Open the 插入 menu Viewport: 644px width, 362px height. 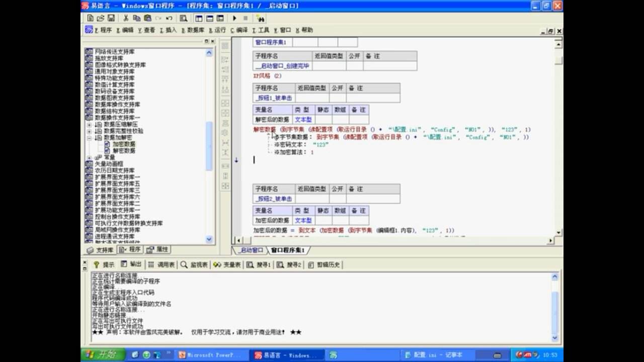168,30
